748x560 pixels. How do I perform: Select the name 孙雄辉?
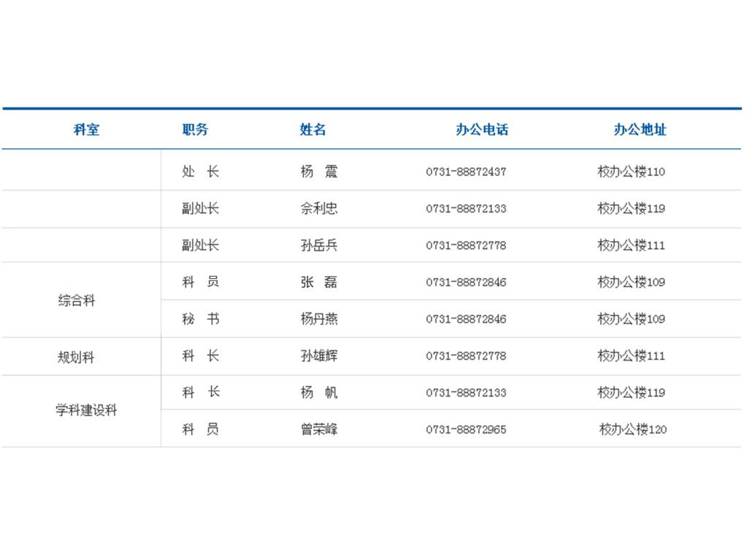click(x=319, y=356)
